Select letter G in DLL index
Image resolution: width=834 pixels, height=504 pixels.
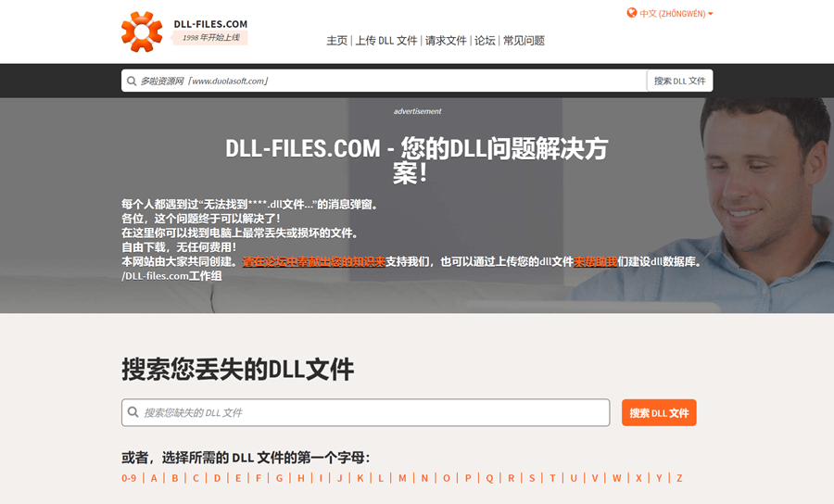279,478
